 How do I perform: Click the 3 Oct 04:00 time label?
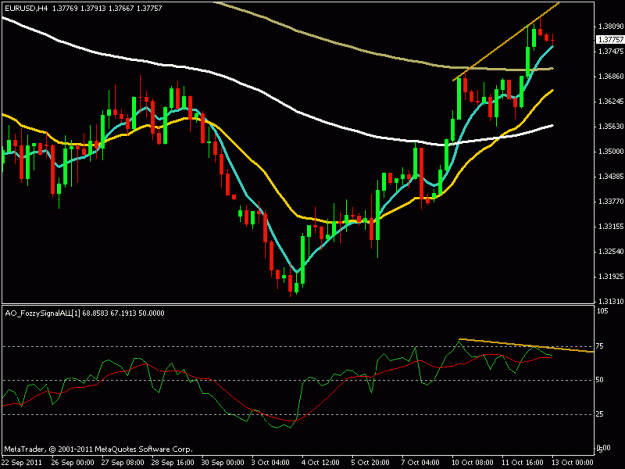[x=270, y=462]
